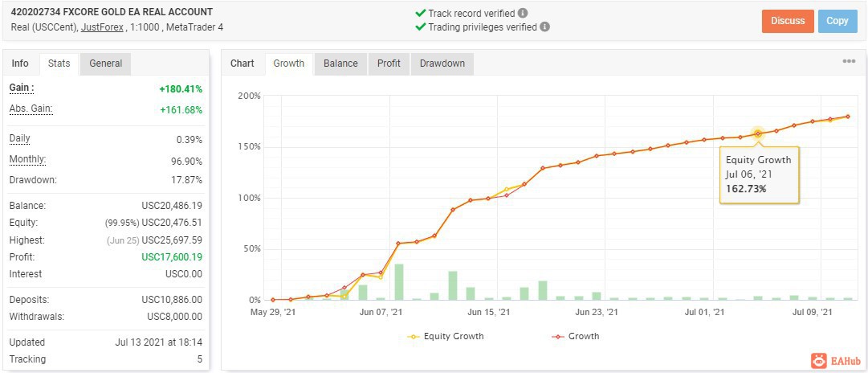Open the Profit chart tab
The width and height of the screenshot is (868, 373).
389,64
